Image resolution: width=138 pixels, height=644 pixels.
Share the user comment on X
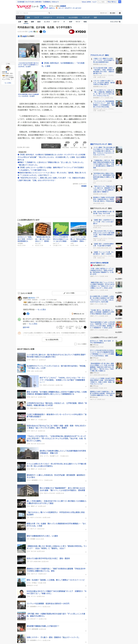pos(85,327)
